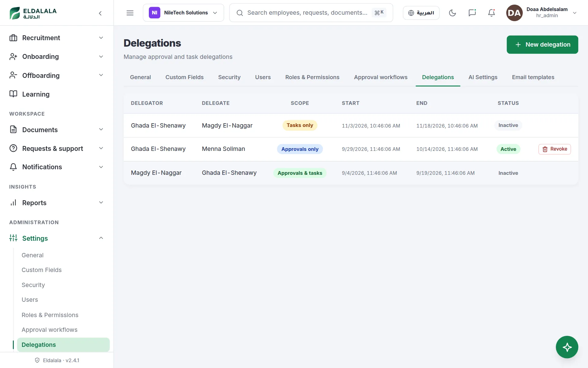This screenshot has width=588, height=368.
Task: Revoke Menna Soliman's delegation
Action: point(555,149)
